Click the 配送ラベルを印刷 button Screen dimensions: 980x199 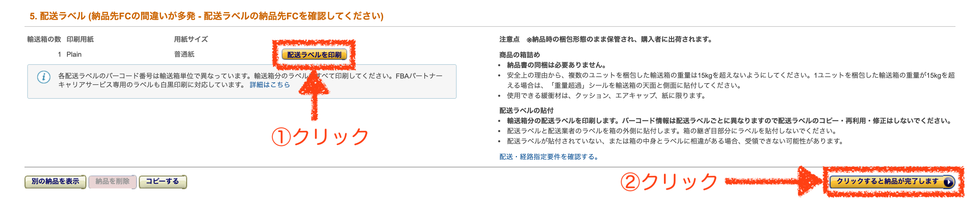point(314,55)
